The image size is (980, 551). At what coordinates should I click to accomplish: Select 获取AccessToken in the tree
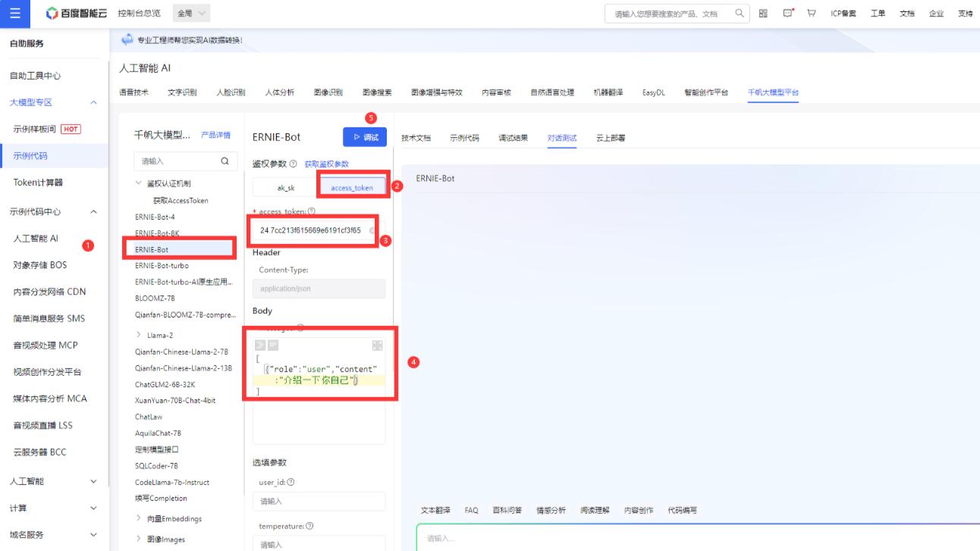pos(181,201)
